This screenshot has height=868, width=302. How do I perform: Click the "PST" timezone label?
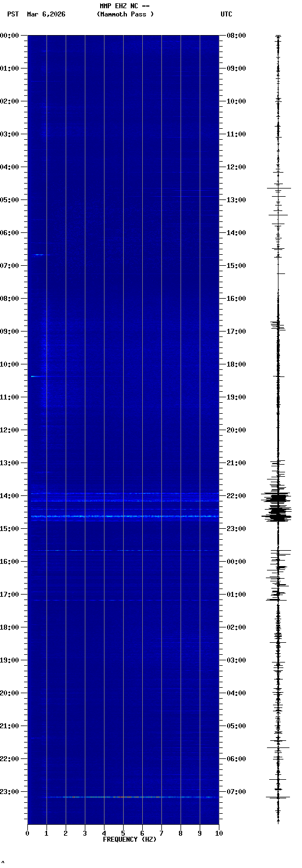(x=13, y=14)
